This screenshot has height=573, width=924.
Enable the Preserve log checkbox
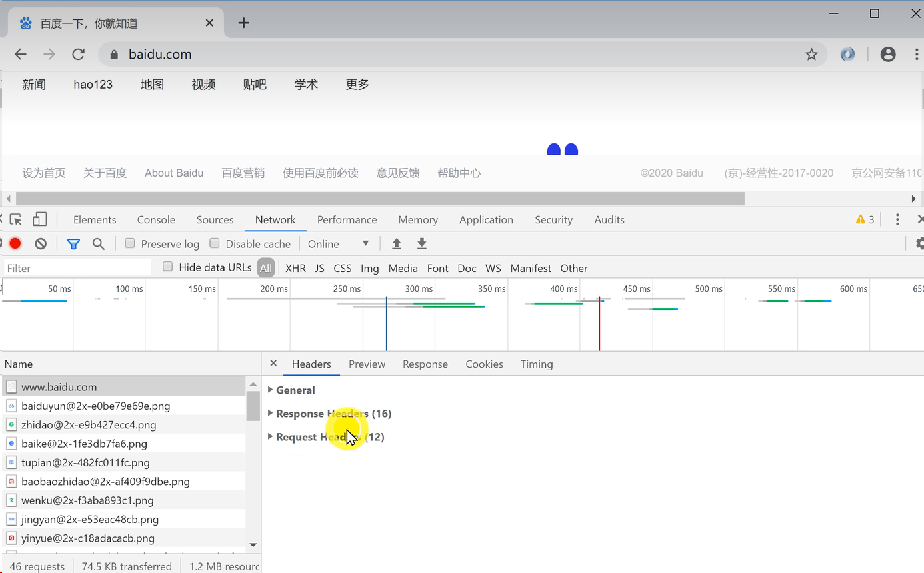pos(130,243)
